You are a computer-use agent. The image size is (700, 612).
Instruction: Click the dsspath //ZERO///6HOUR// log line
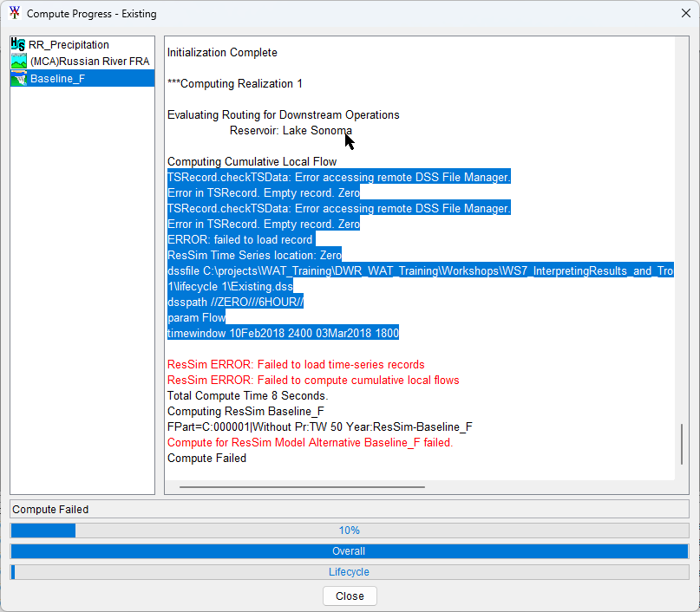click(235, 303)
